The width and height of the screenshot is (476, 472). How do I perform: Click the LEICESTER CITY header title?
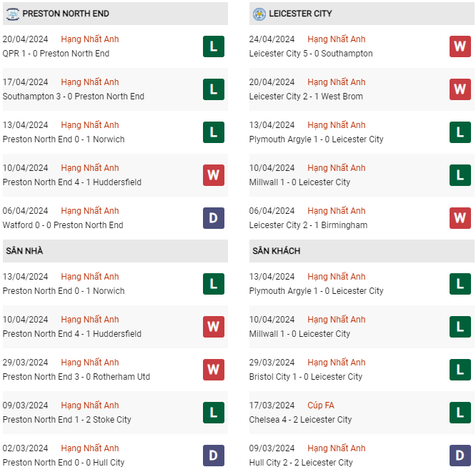point(301,14)
